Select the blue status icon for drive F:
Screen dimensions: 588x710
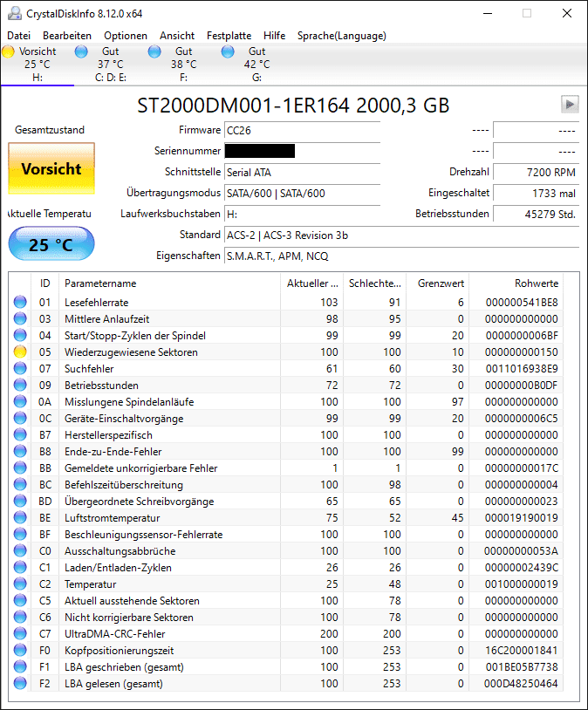point(154,51)
